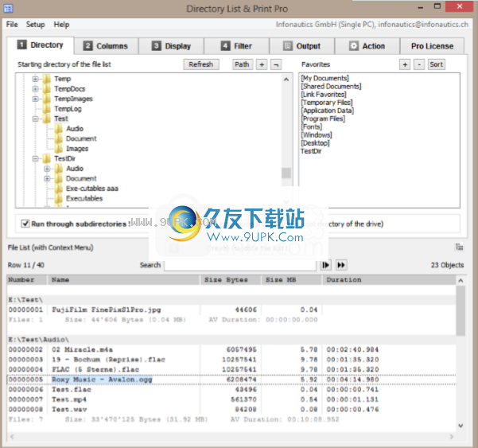Click the find next search icon
This screenshot has height=448, width=478.
pyautogui.click(x=326, y=265)
